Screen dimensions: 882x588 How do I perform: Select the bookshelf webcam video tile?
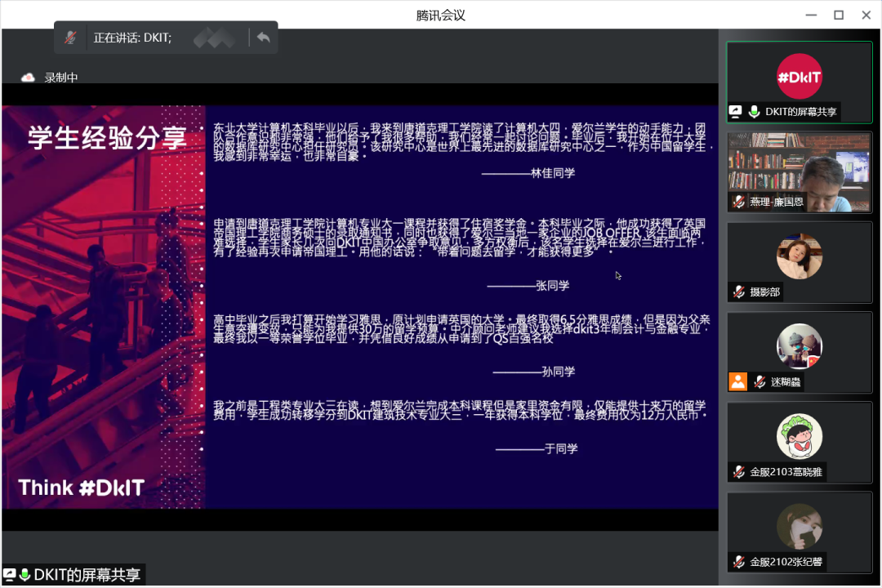799,171
